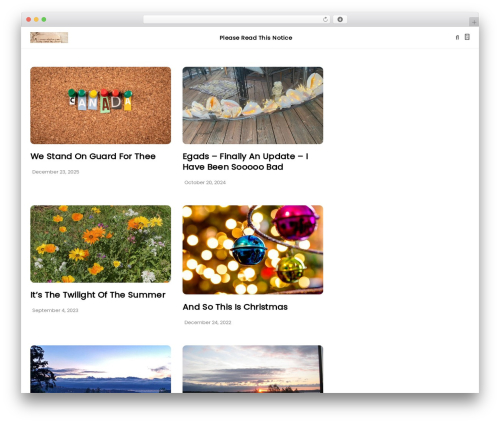Click the site logo image in the header

coord(49,38)
